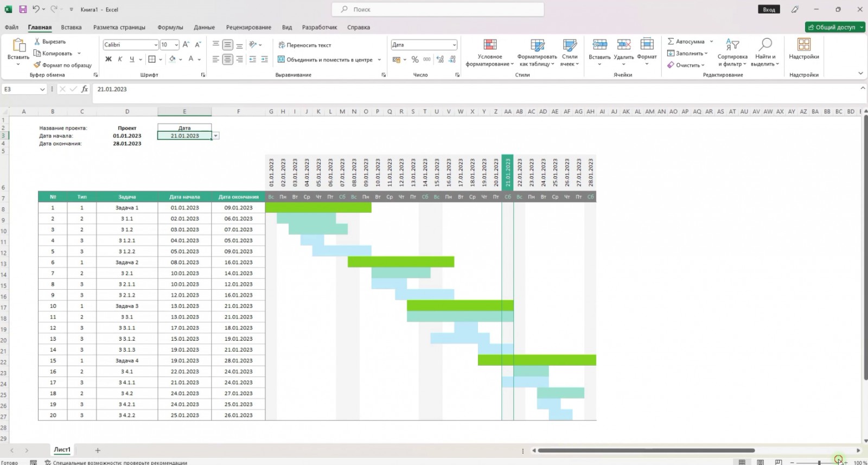Save the workbook with the floppy icon
Image resolution: width=868 pixels, height=465 pixels.
coord(23,9)
